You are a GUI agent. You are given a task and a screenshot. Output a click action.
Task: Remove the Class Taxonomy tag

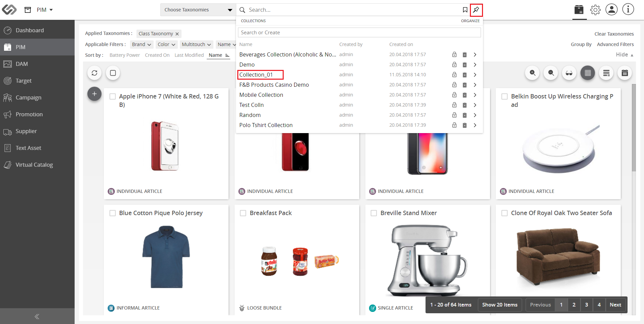point(177,34)
